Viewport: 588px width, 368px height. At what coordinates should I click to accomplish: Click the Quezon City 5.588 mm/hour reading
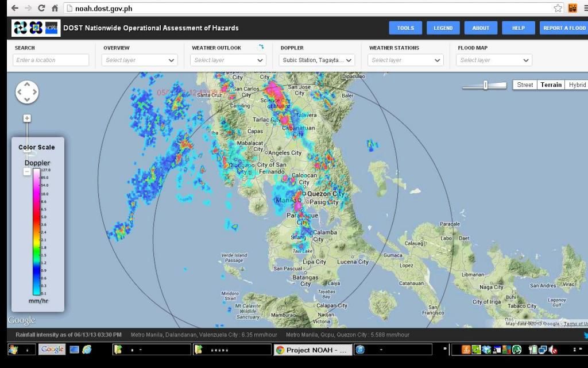[x=347, y=335]
